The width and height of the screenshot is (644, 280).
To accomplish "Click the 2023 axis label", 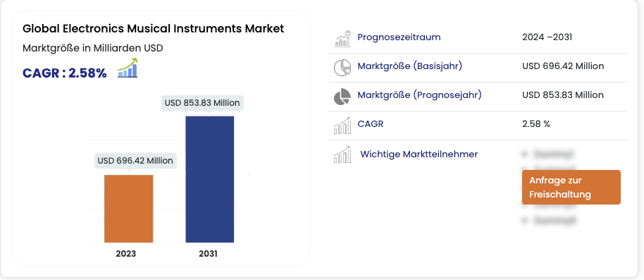I will [x=125, y=254].
